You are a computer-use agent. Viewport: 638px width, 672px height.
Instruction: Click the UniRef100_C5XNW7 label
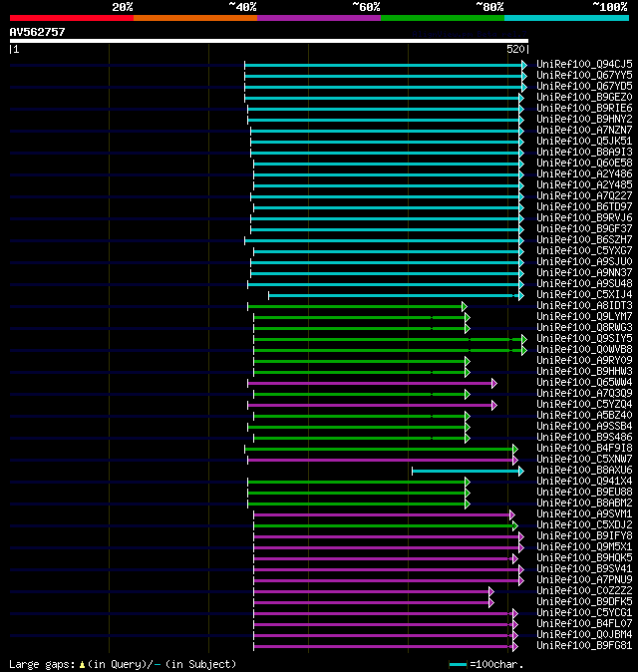pyautogui.click(x=584, y=460)
